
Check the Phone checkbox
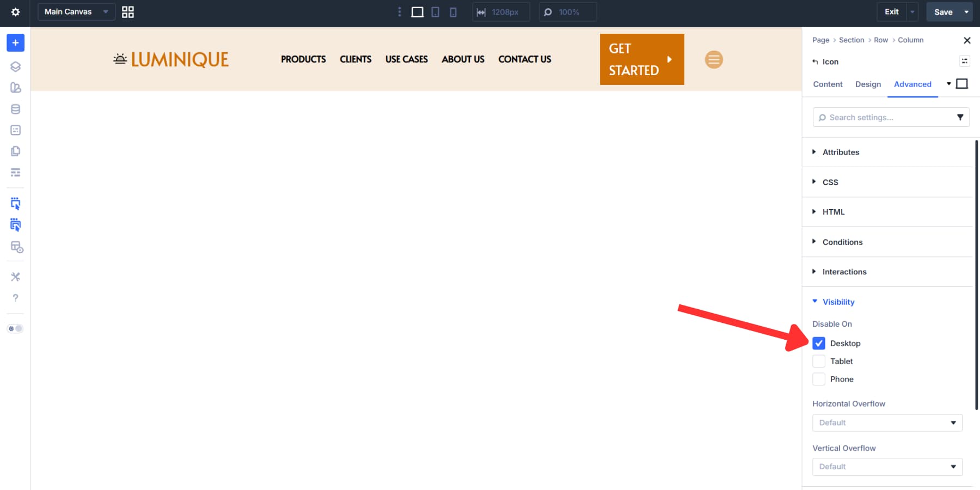point(819,379)
